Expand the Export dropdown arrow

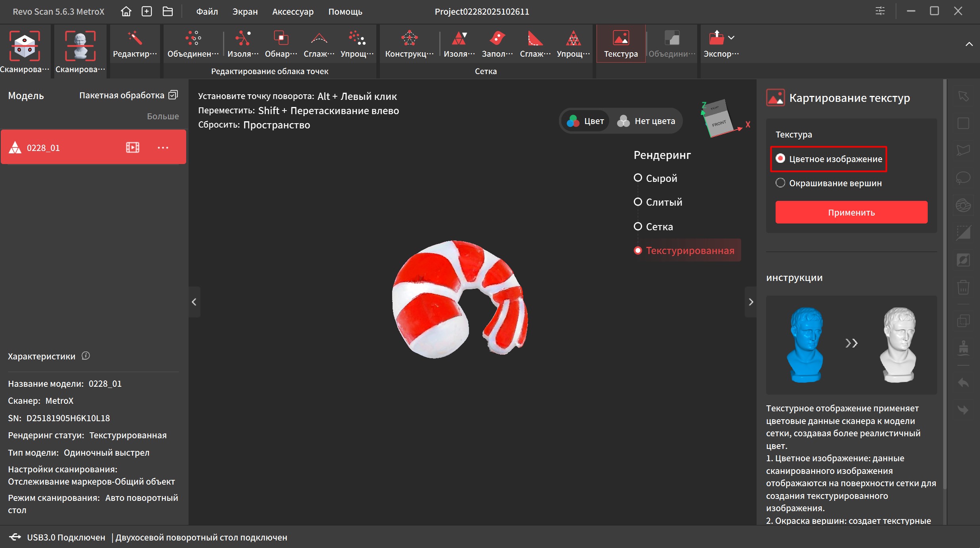point(731,38)
